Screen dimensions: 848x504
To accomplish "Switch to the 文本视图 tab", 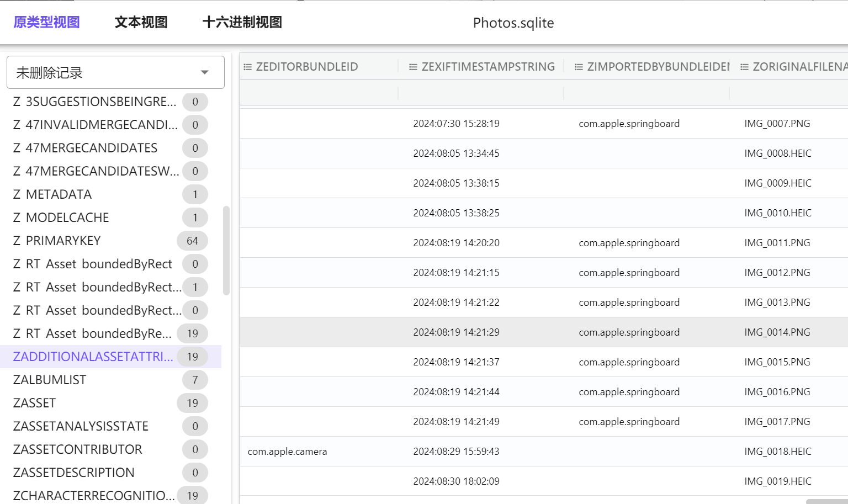I will pyautogui.click(x=141, y=22).
